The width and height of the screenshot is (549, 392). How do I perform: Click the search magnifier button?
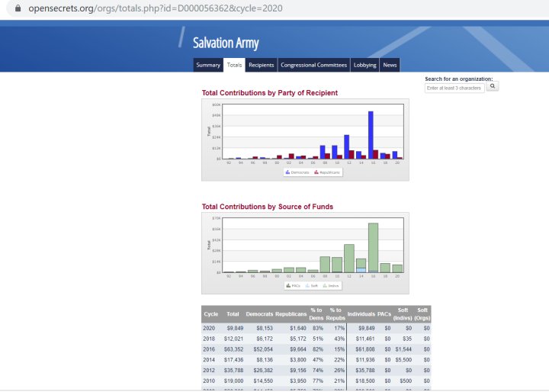[493, 86]
